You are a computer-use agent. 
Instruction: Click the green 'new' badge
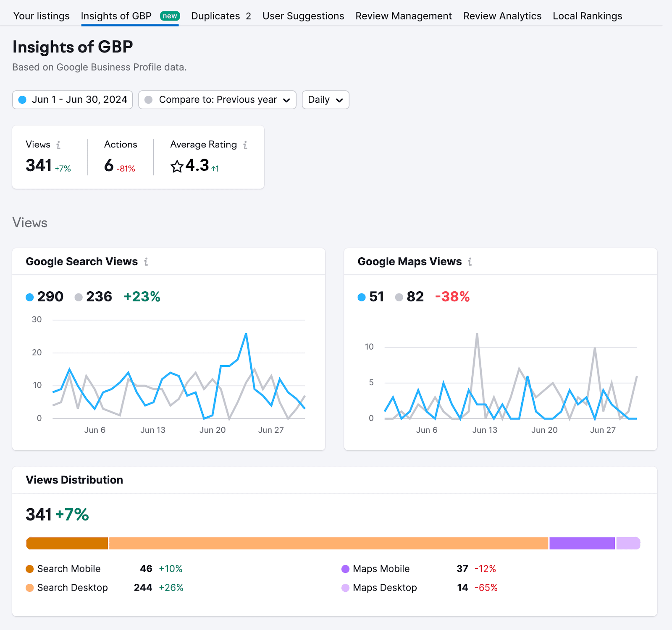170,16
